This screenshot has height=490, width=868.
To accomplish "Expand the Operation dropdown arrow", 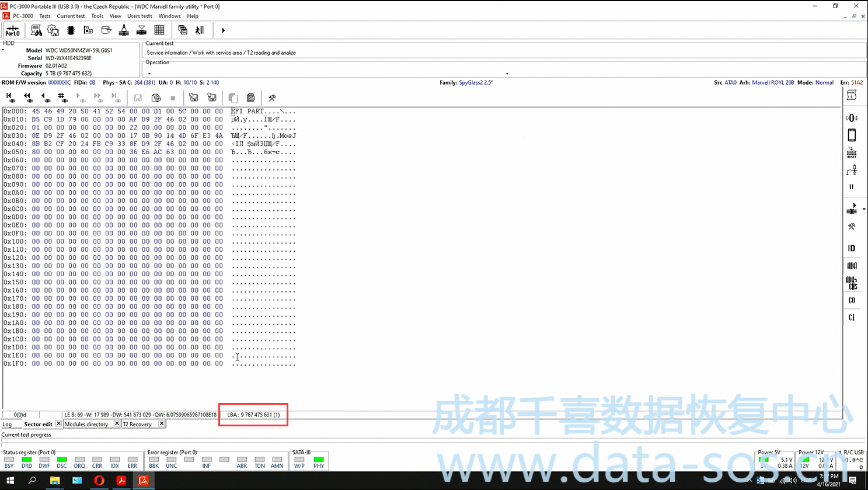I will coord(507,74).
